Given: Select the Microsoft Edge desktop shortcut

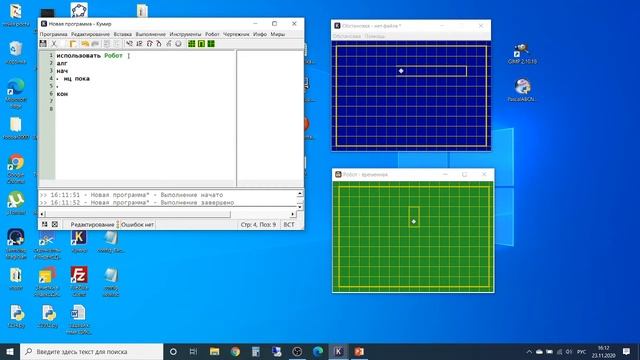Looking at the screenshot, I should pyautogui.click(x=16, y=94).
